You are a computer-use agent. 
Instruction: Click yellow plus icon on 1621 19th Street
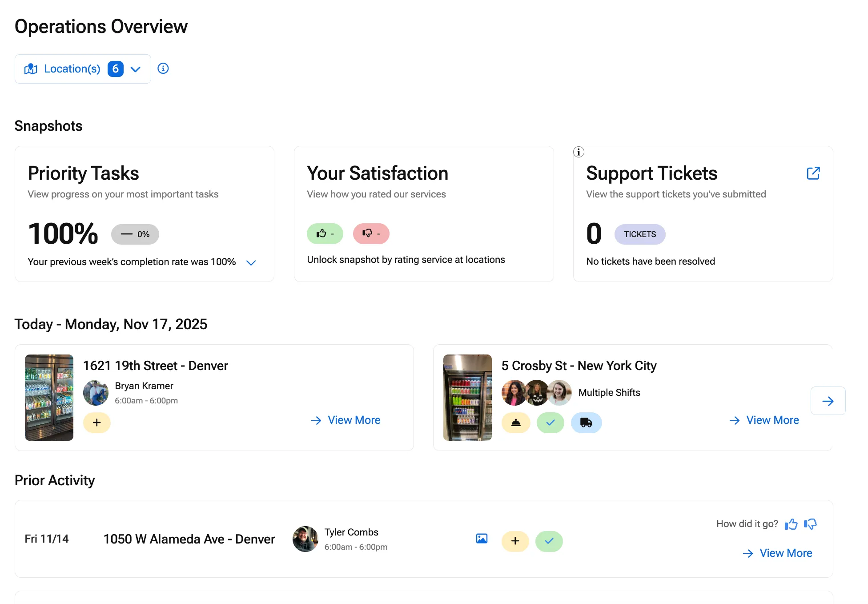[x=97, y=423]
